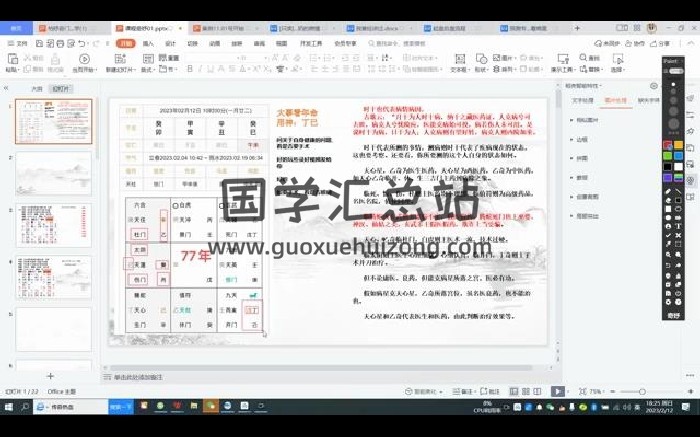The image size is (700, 437).
Task: Click the 开始 (Home) ribbon tab
Action: [x=124, y=44]
